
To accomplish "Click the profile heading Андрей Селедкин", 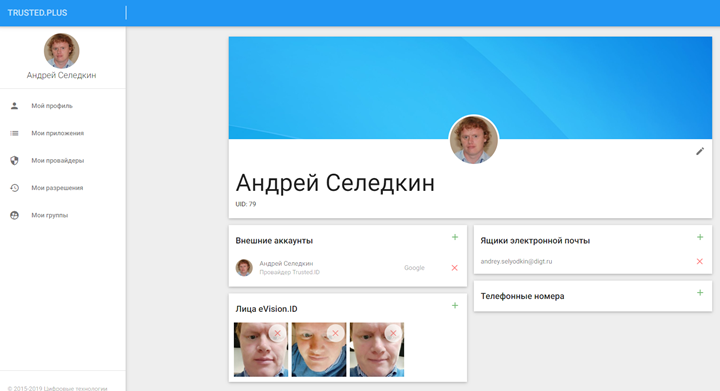I will (335, 183).
